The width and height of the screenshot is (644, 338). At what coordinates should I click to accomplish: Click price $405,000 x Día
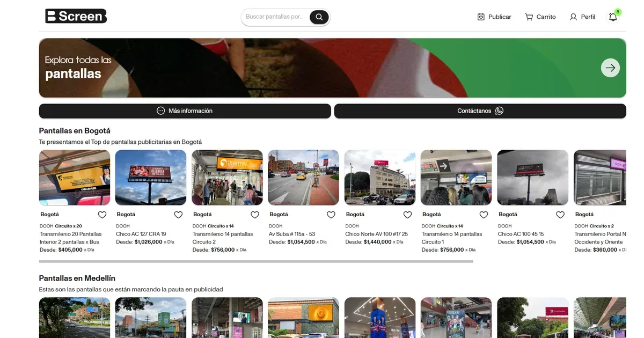coord(76,250)
